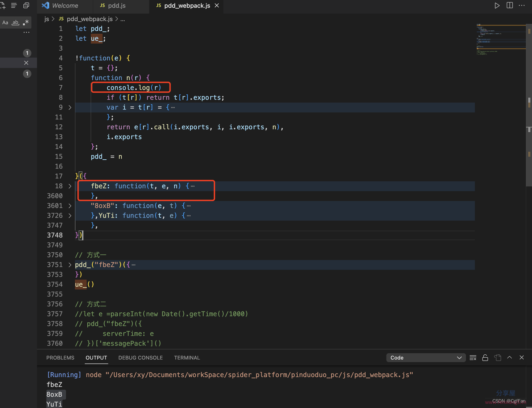
Task: Toggle search details with the ellipsis
Action: coord(27,32)
